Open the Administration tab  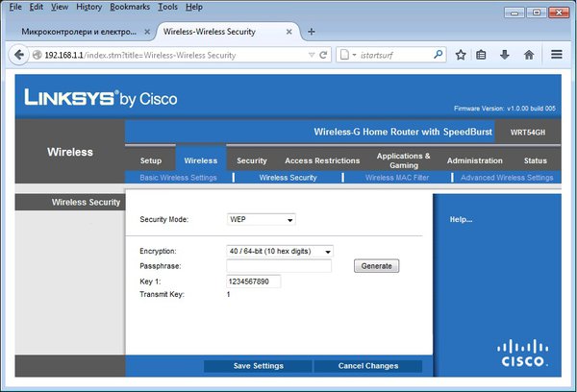click(475, 160)
